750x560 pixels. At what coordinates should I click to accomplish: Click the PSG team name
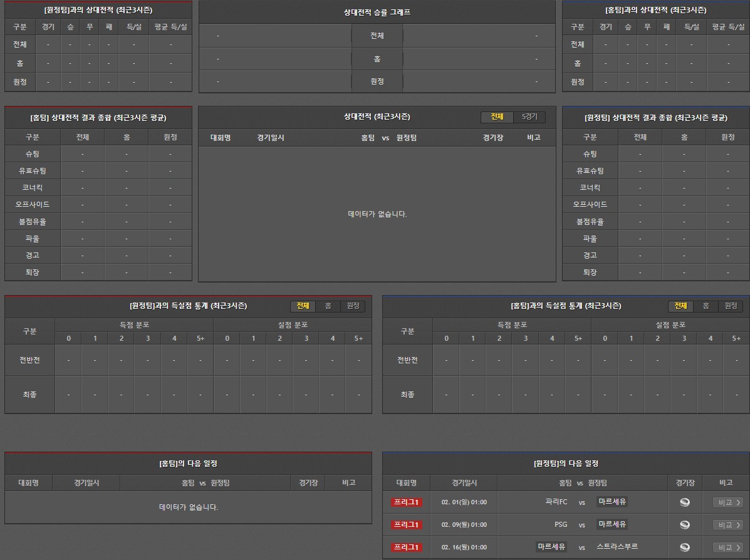[561, 524]
